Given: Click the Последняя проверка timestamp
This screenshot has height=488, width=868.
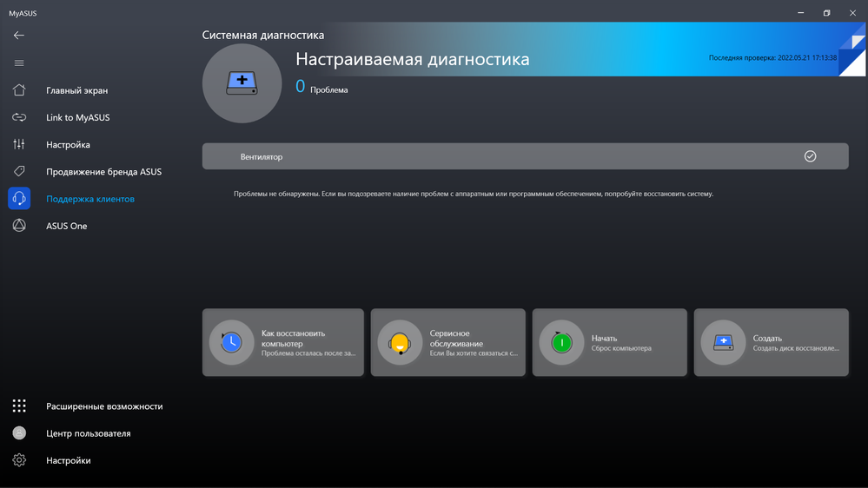Looking at the screenshot, I should coord(772,57).
